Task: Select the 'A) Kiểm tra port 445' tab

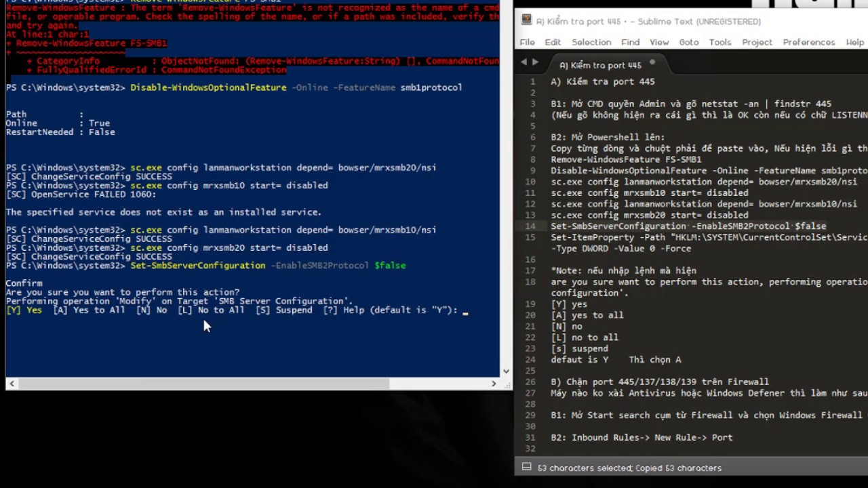Action: pyautogui.click(x=600, y=65)
